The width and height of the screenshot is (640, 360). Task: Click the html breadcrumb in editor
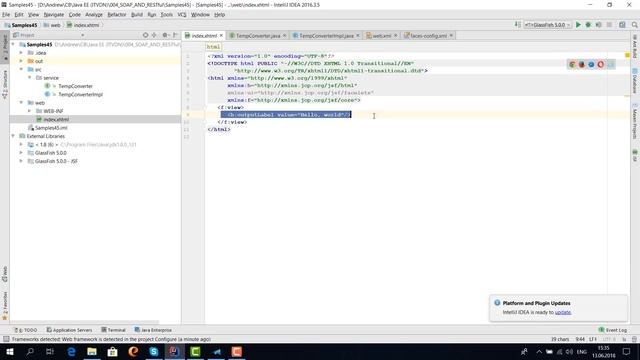point(213,47)
